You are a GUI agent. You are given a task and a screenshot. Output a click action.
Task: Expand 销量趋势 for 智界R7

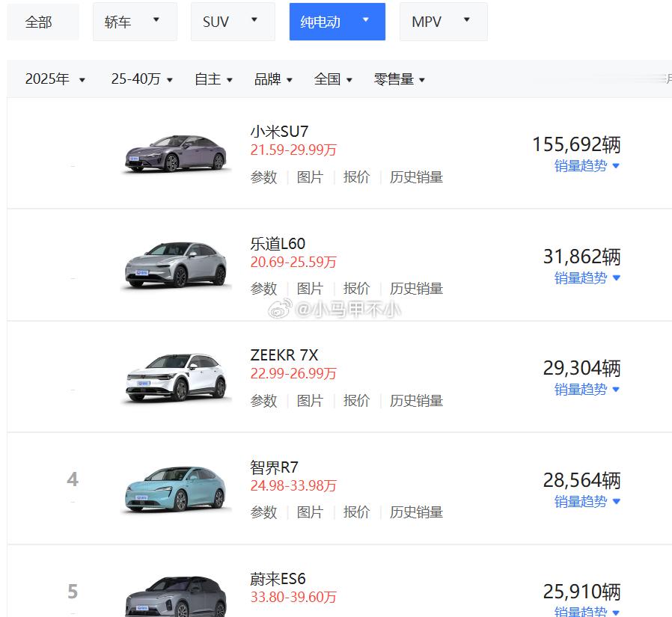[x=587, y=501]
